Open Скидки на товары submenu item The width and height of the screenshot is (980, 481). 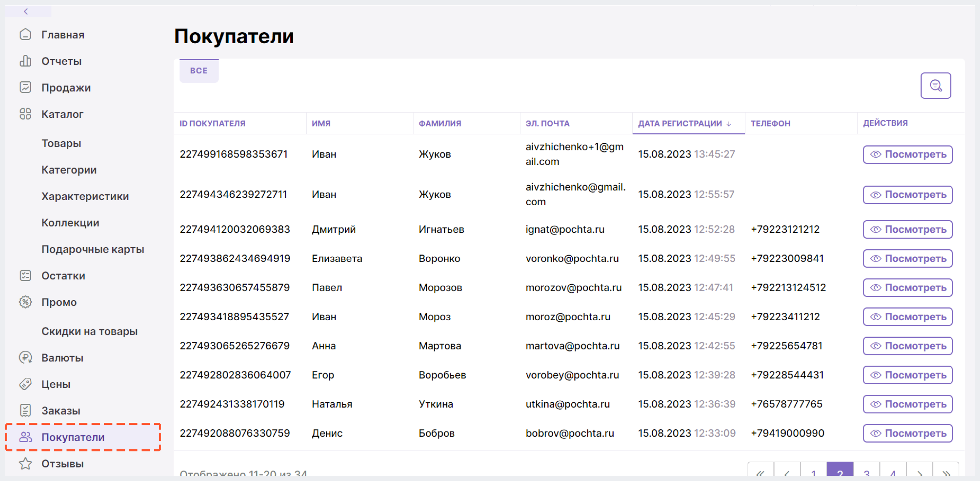pos(89,332)
